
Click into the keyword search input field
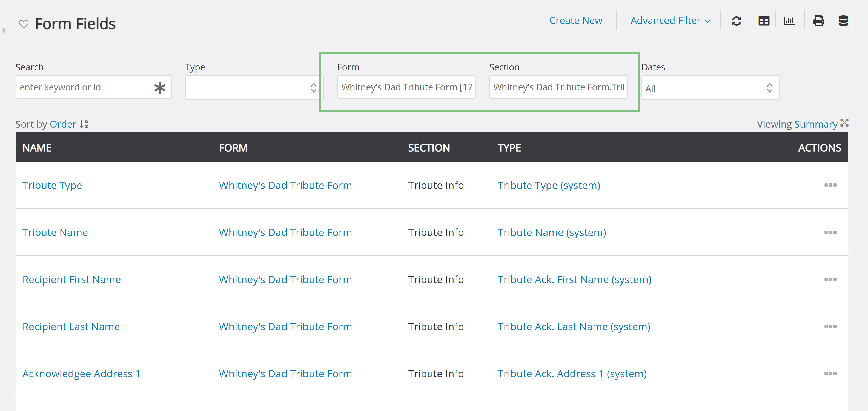84,87
